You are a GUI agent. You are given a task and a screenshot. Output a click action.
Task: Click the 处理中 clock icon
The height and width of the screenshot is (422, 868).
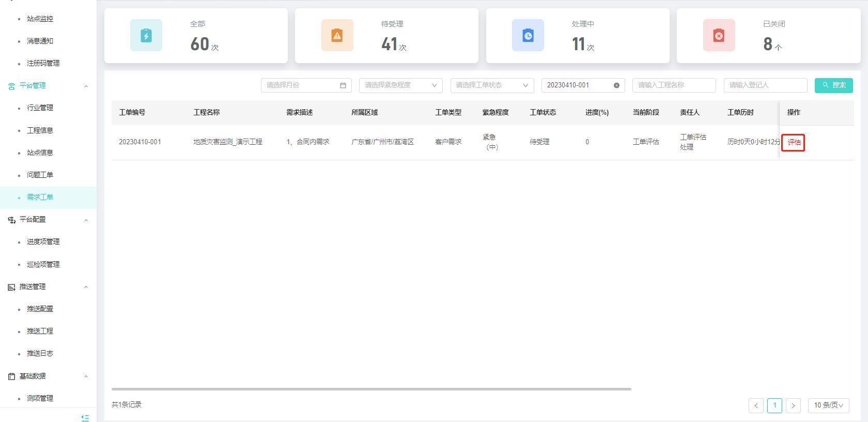point(528,35)
